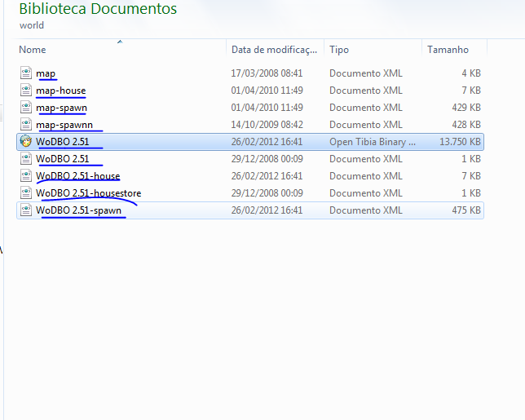Click the date 14/10/2009 08:42
The width and height of the screenshot is (525, 420).
(267, 125)
